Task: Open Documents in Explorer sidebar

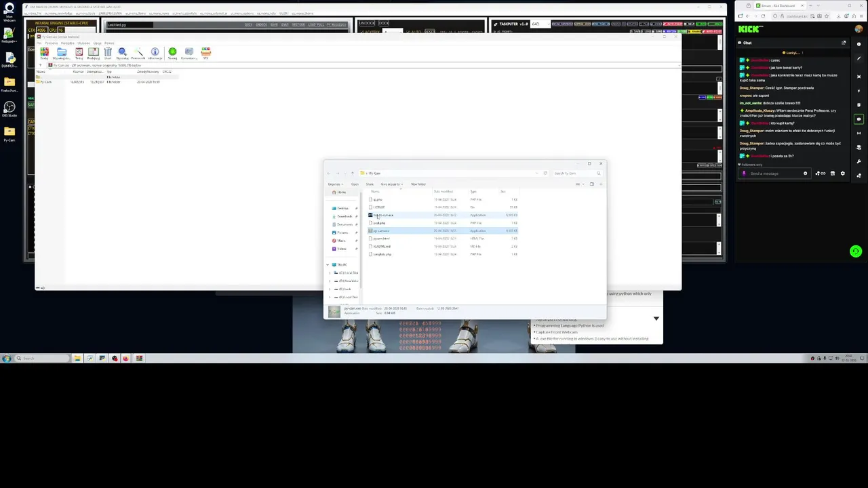Action: point(344,224)
